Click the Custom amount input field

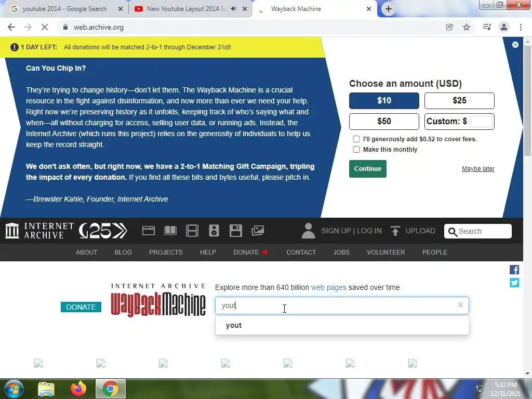[481, 122]
